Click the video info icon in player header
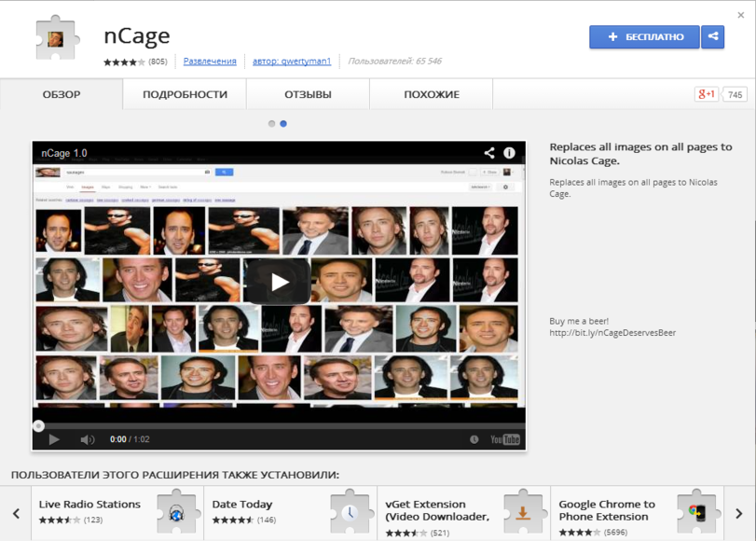756x541 pixels. coord(510,153)
